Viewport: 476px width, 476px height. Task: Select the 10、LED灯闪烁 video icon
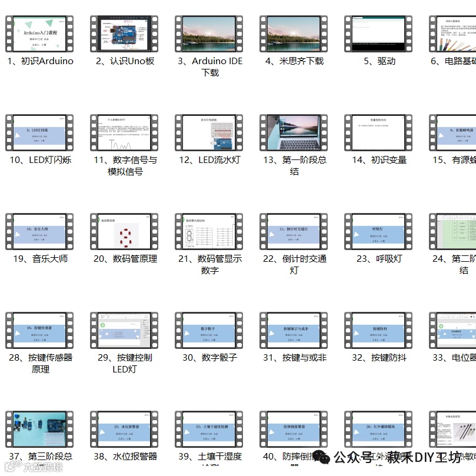coord(39,132)
